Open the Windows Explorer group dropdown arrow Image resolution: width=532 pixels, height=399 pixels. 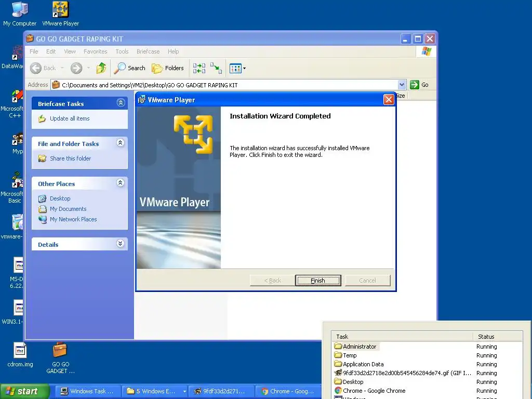pos(184,391)
